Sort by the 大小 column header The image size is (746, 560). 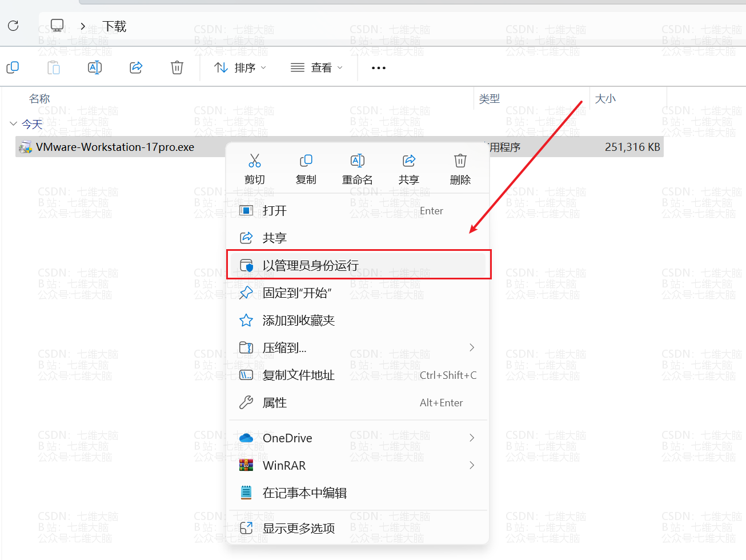coord(605,99)
